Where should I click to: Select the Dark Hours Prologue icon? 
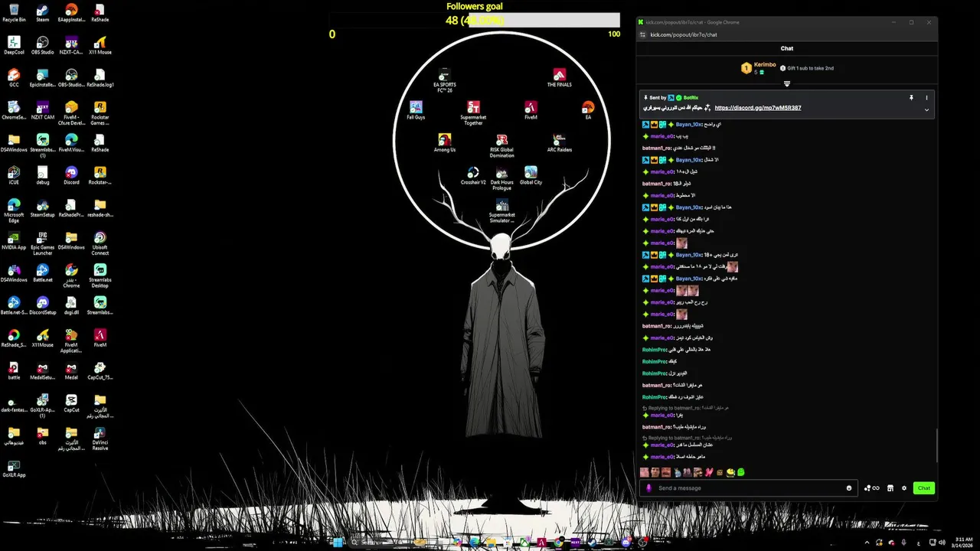coord(502,178)
